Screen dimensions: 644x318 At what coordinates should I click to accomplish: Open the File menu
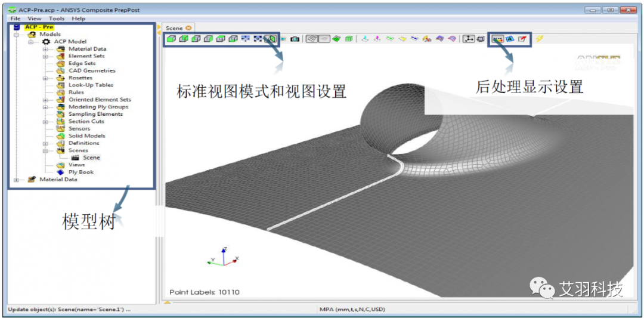coord(15,18)
